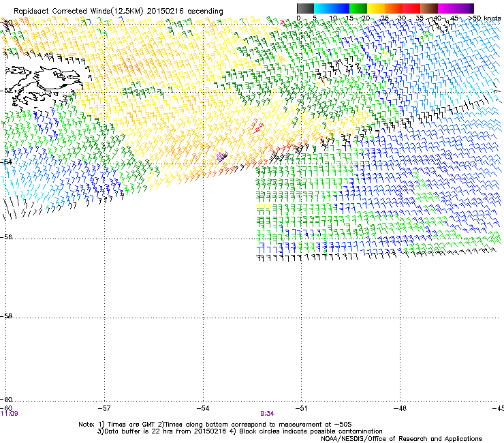Click the Falkland Islands coastline outline
This screenshot has height=443, width=504.
pos(44,85)
